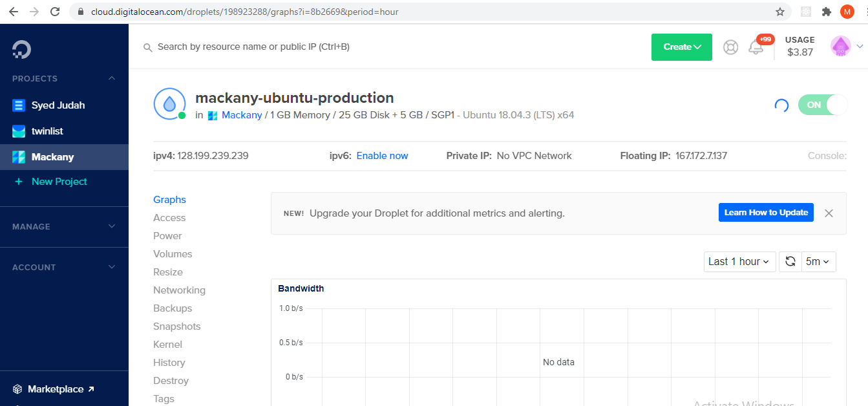The image size is (868, 406).
Task: Click the Syed Judah project icon
Action: (x=19, y=105)
